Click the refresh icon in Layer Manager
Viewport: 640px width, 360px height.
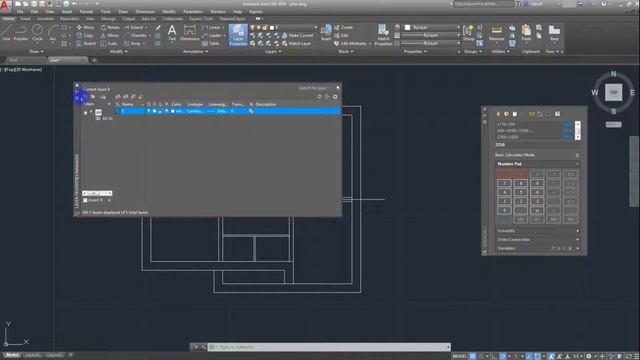319,97
